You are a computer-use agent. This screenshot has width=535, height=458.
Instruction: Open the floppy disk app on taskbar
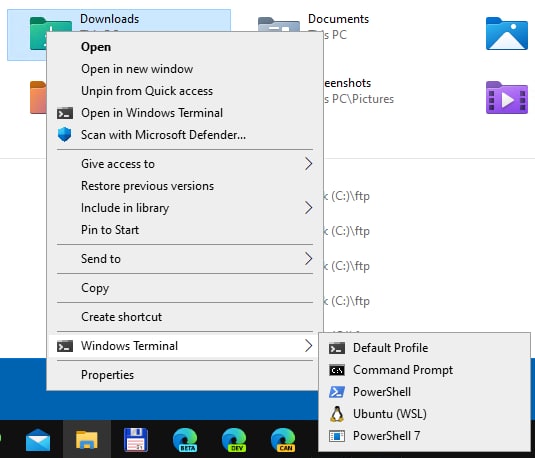coord(136,440)
